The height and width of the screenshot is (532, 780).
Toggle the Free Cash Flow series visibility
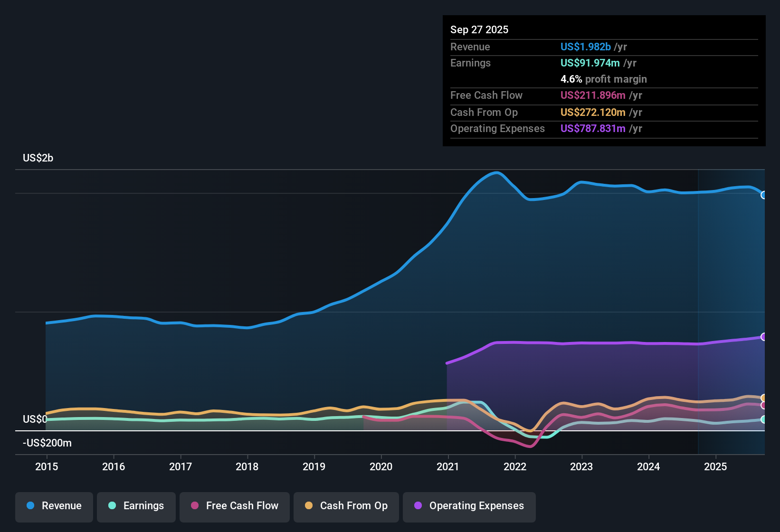coord(234,506)
